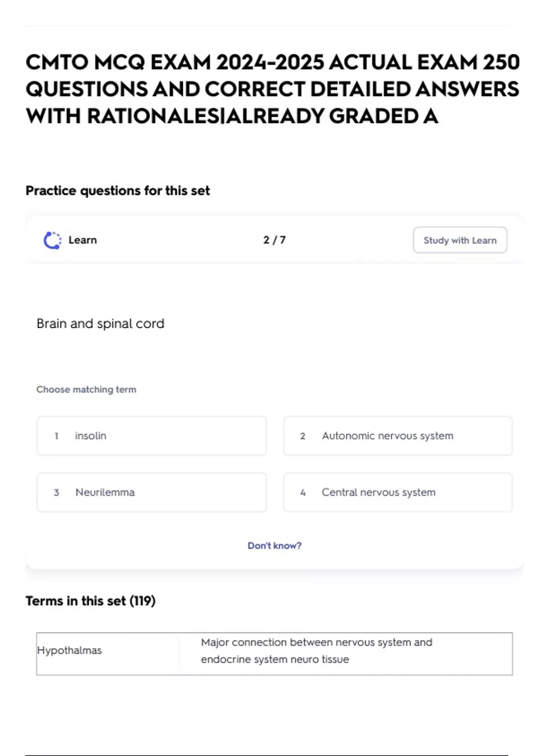Click the 2 / 7 progress counter
The image size is (534, 756).
click(274, 240)
